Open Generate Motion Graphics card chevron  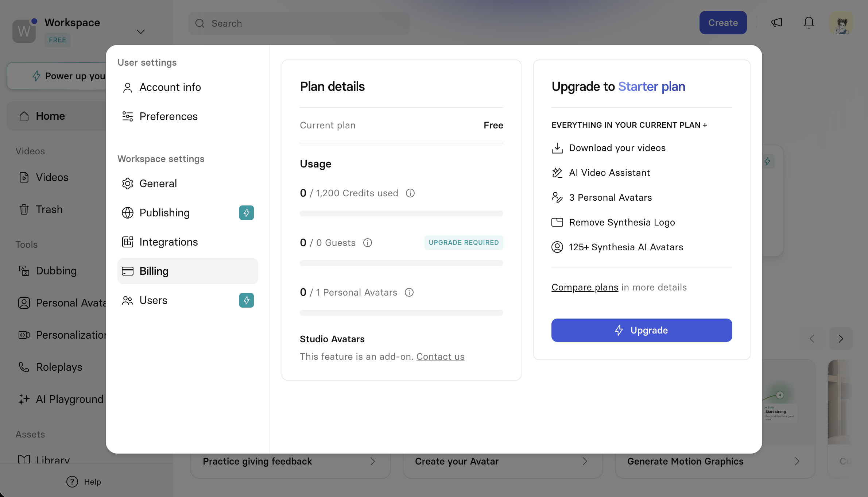[x=797, y=461]
